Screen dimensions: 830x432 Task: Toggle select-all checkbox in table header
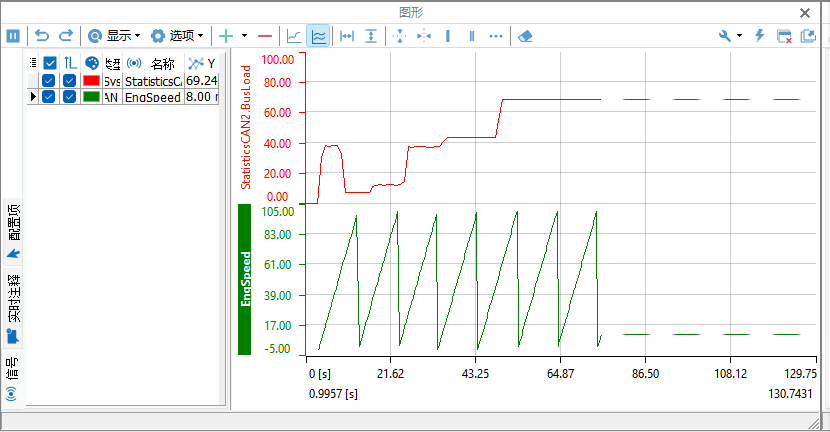pyautogui.click(x=49, y=63)
